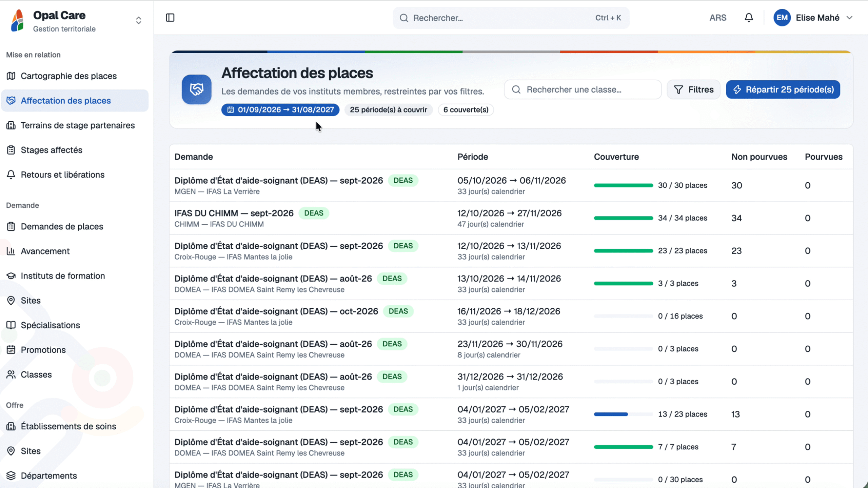Open the date range 01/09/2026 selector

click(280, 110)
